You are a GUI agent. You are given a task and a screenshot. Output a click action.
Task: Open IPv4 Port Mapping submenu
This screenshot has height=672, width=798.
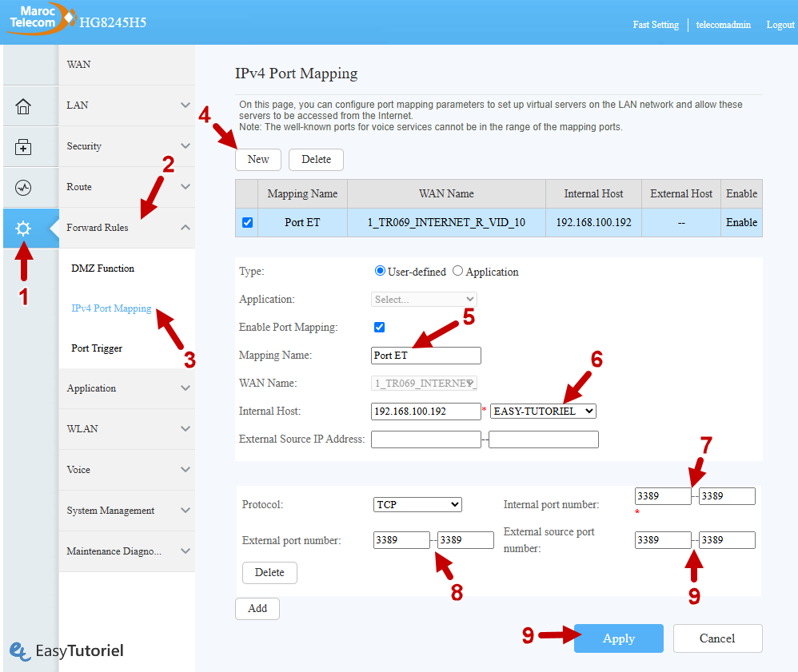pyautogui.click(x=111, y=308)
